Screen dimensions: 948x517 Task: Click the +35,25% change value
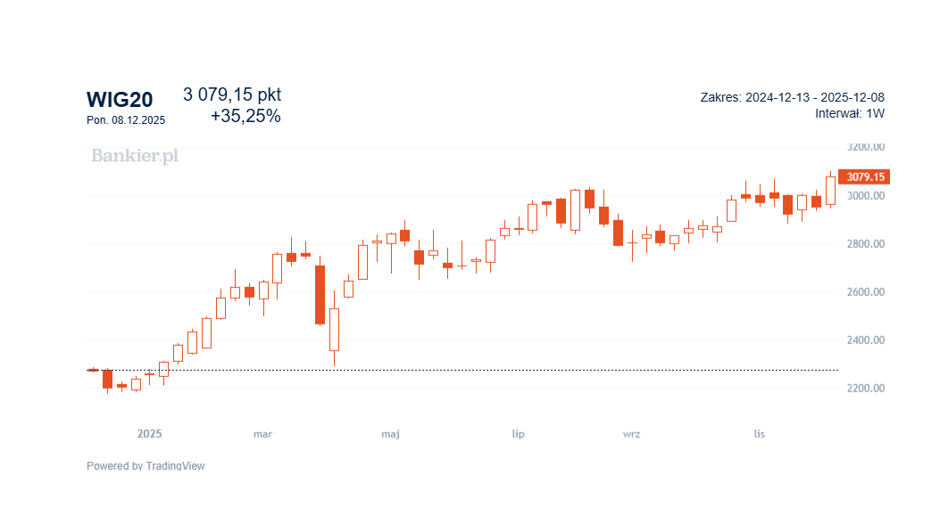tap(245, 117)
